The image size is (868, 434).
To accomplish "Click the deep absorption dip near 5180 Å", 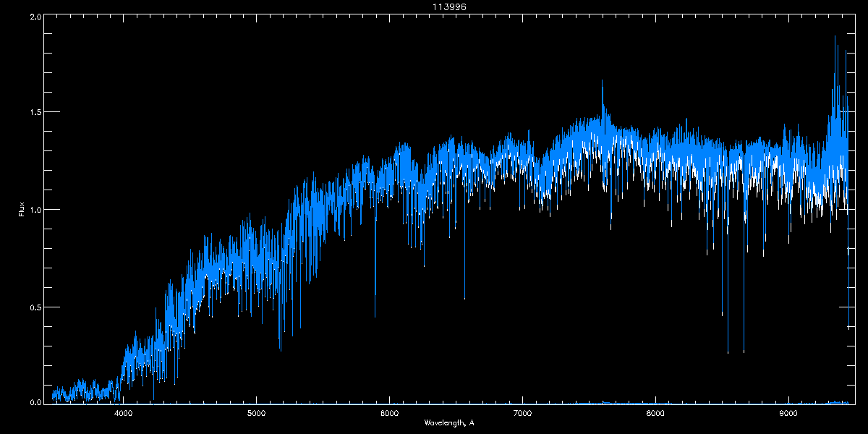I will pos(280,350).
